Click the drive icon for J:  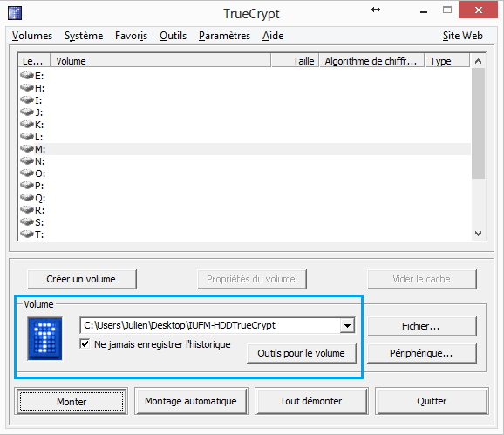(x=27, y=112)
